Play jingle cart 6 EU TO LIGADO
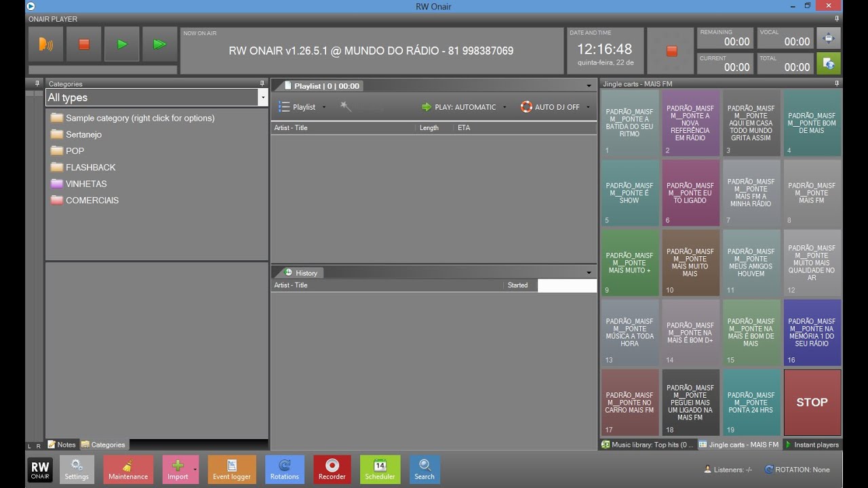This screenshot has height=488, width=868. (691, 193)
